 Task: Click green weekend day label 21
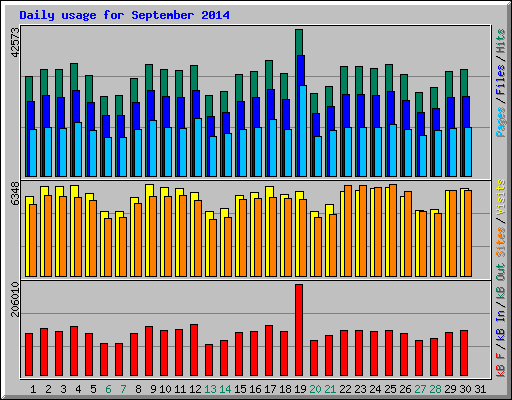pos(330,389)
